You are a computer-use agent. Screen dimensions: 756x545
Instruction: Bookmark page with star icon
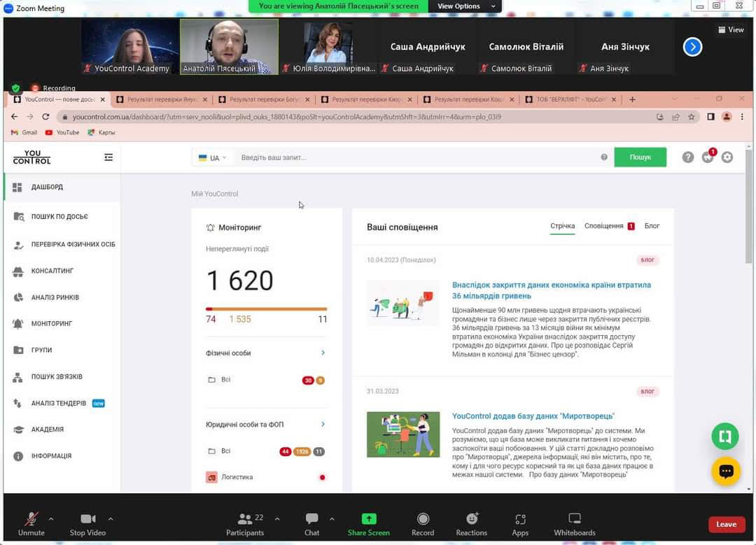point(692,117)
